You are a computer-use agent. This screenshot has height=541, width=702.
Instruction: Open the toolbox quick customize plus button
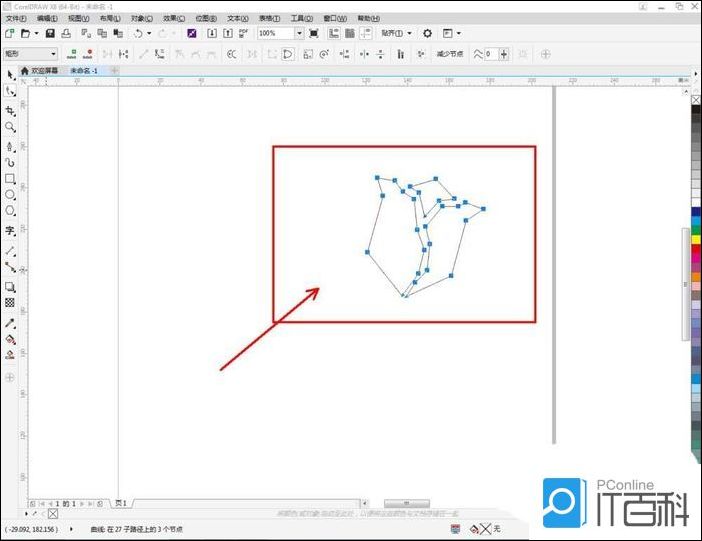(10, 378)
